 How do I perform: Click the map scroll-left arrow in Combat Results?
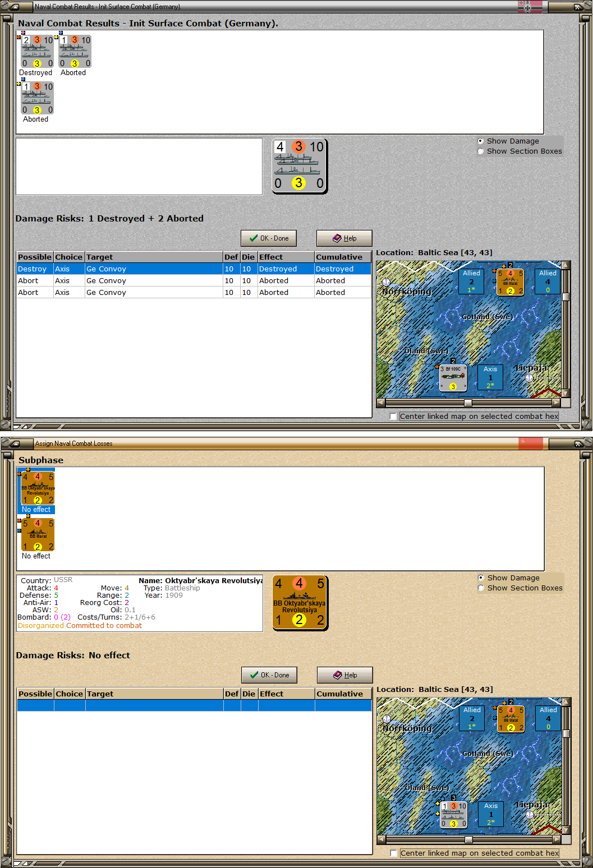381,403
